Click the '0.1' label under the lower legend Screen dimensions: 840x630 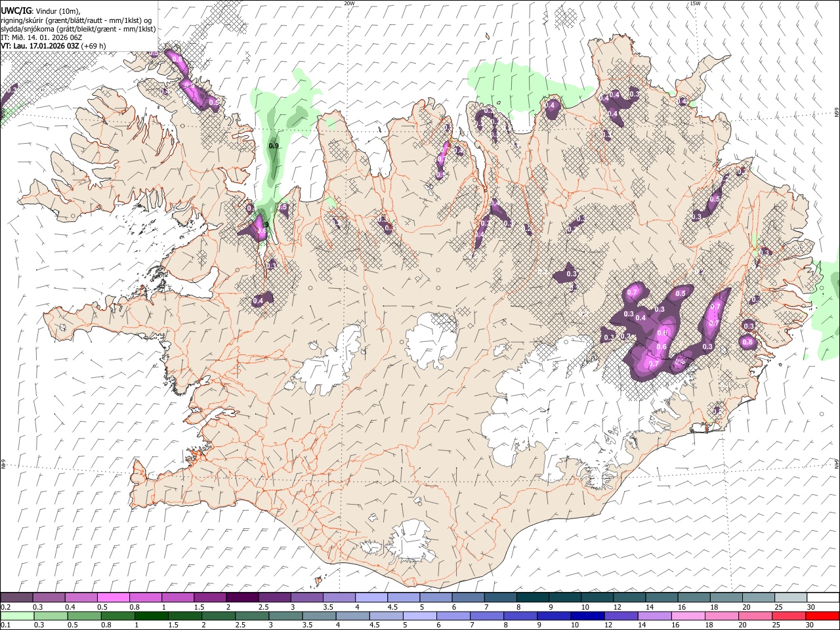tap(5, 625)
